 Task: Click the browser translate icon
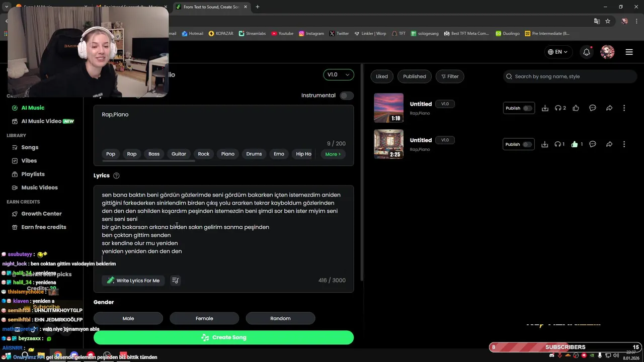tap(597, 21)
